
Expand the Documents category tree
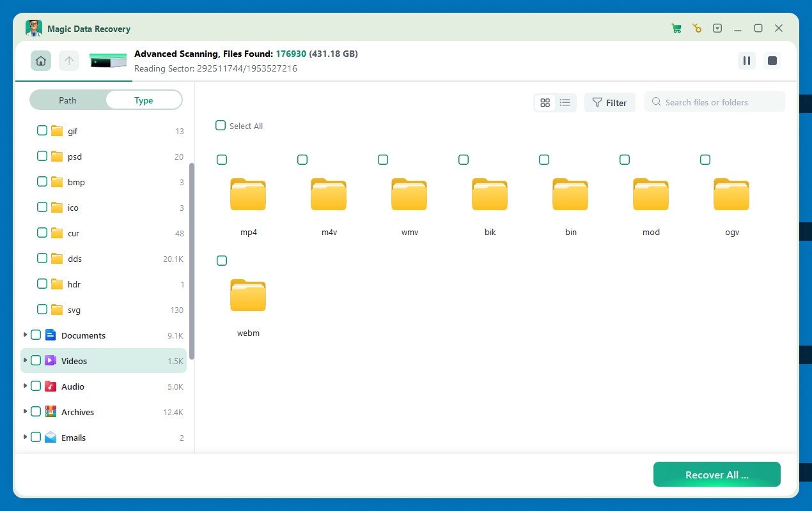click(25, 335)
